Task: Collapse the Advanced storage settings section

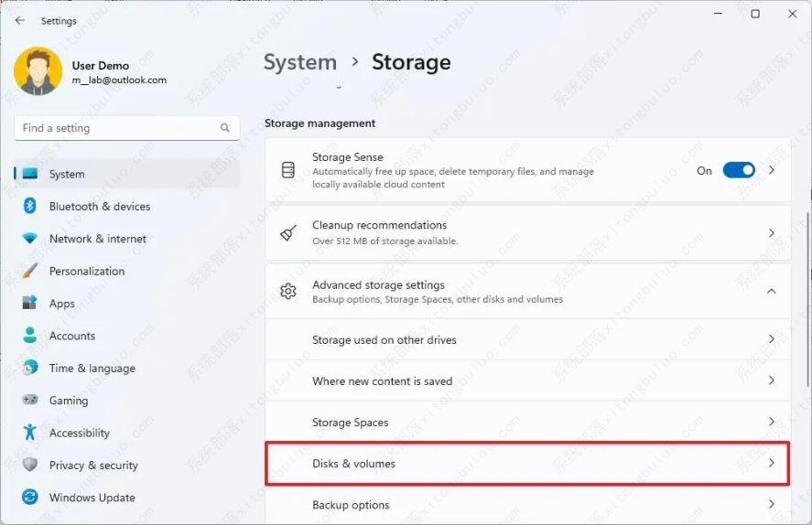Action: pos(771,292)
